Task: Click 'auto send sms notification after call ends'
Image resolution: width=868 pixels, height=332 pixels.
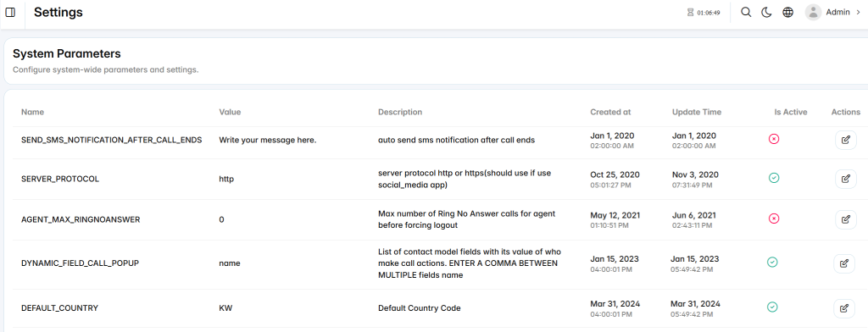Action: point(456,140)
